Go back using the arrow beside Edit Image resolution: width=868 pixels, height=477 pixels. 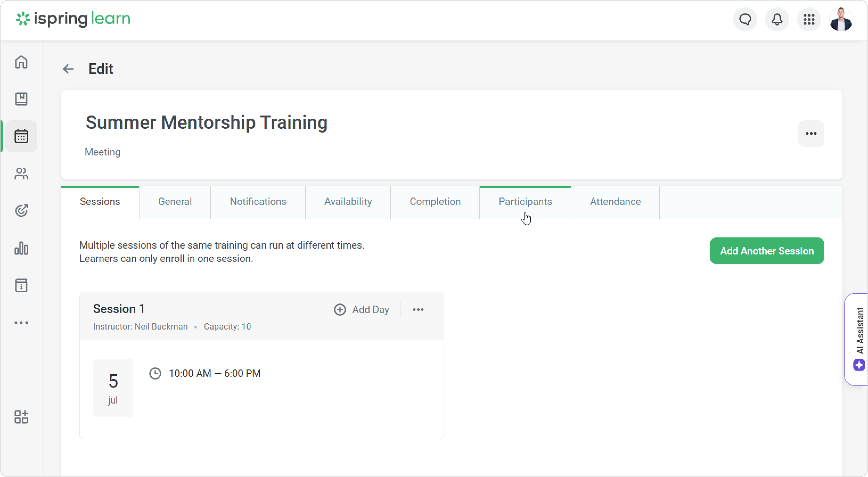[68, 69]
